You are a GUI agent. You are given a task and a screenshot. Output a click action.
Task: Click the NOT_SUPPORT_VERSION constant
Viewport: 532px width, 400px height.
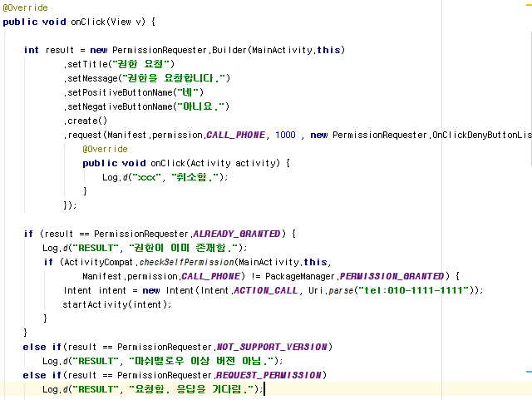click(272, 347)
